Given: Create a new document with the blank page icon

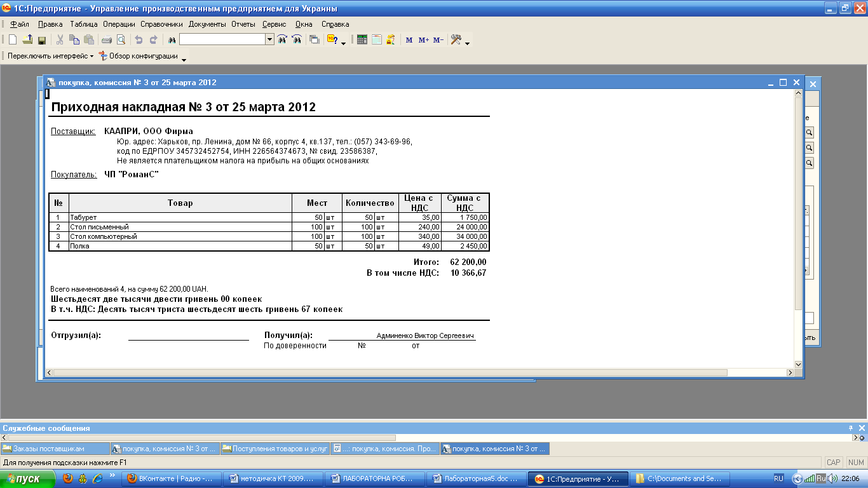Looking at the screenshot, I should [13, 39].
